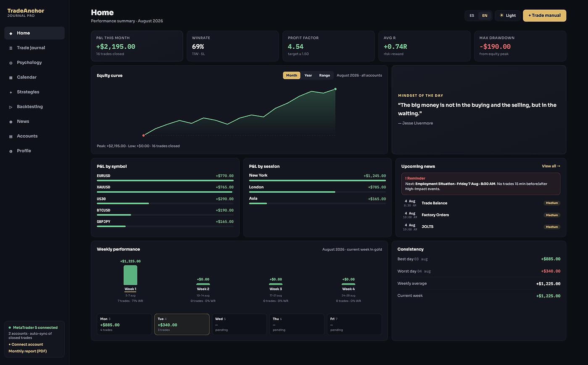Toggle the Light theme
The image size is (588, 365).
pos(508,15)
